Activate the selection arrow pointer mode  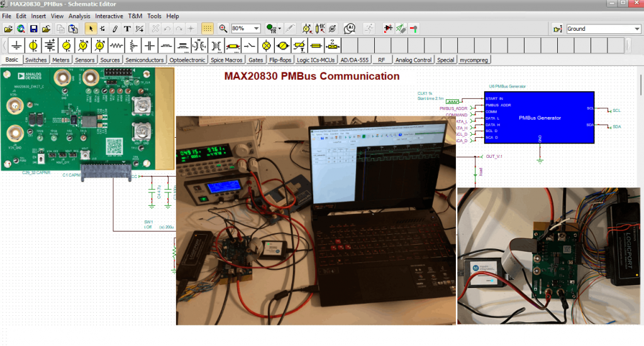91,29
